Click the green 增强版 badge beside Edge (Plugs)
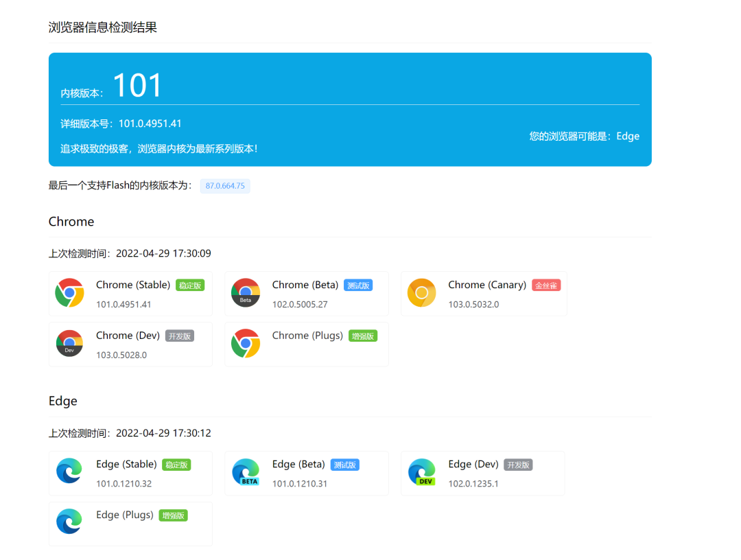Screen dimensions: 741x560 (x=174, y=515)
